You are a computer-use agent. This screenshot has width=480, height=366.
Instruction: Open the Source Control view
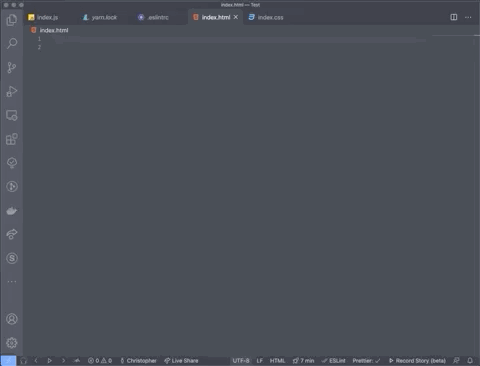pos(12,68)
